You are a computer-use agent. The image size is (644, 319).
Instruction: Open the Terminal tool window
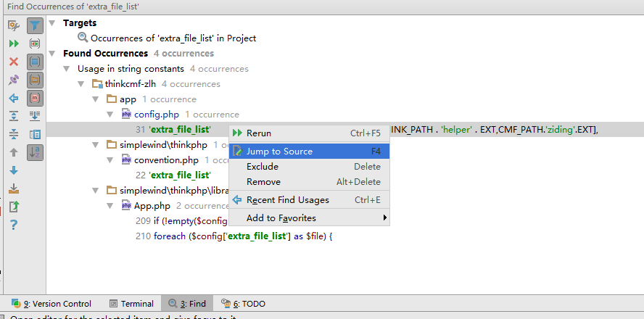(x=131, y=304)
